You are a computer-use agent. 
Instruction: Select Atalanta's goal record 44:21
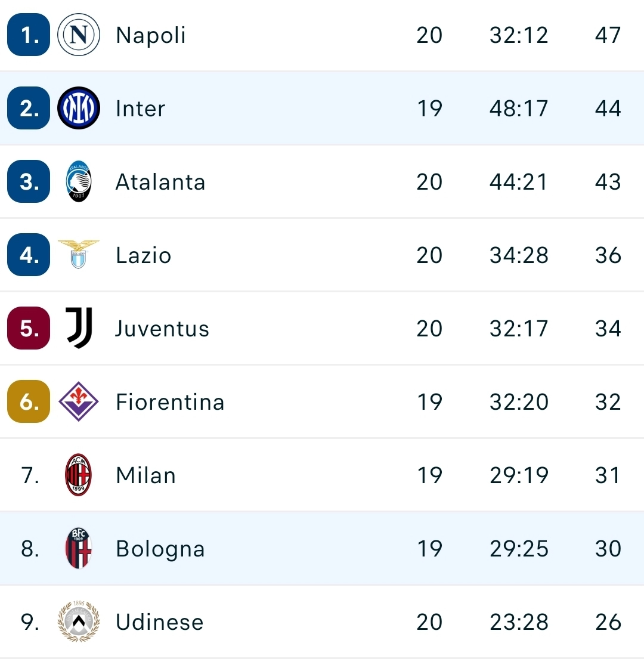pos(519,182)
